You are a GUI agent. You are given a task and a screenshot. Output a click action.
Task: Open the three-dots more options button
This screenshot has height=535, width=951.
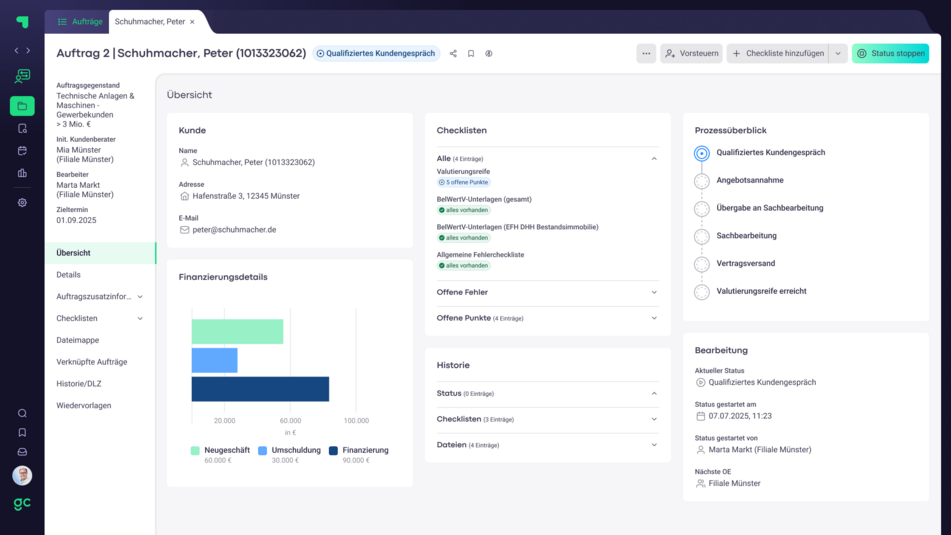(x=646, y=54)
